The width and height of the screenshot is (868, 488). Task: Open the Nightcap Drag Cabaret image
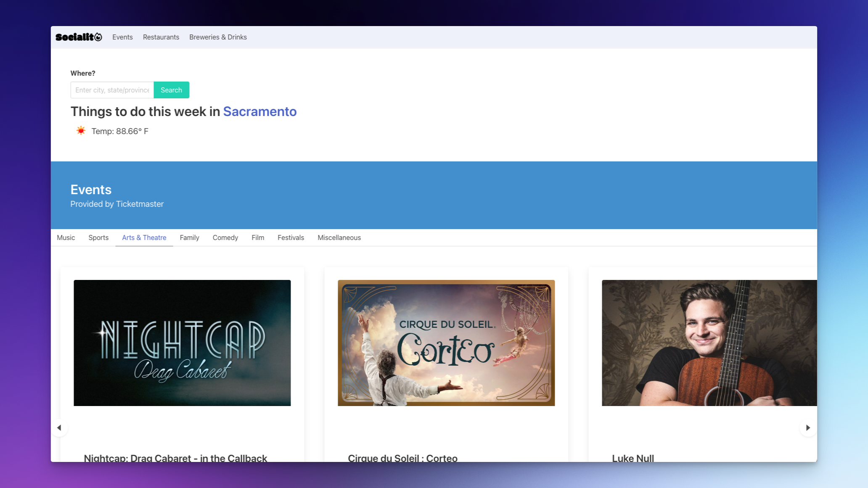click(182, 343)
